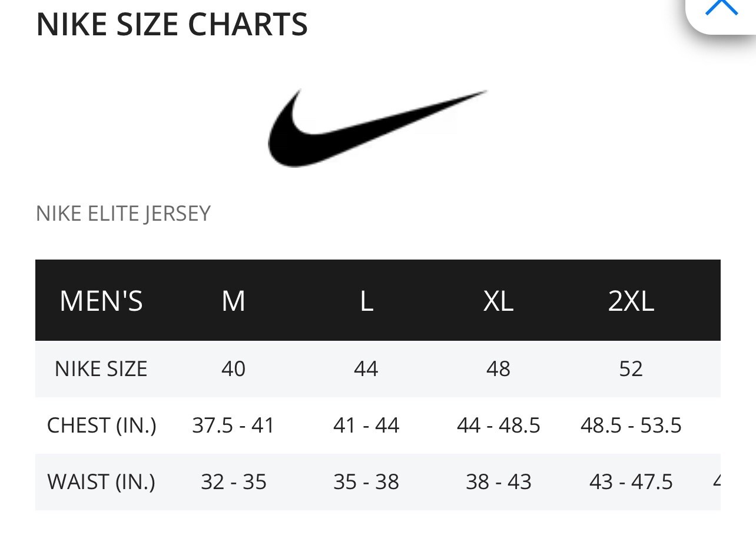The image size is (756, 535).
Task: Click the NIKE SIZE row label
Action: click(x=101, y=369)
